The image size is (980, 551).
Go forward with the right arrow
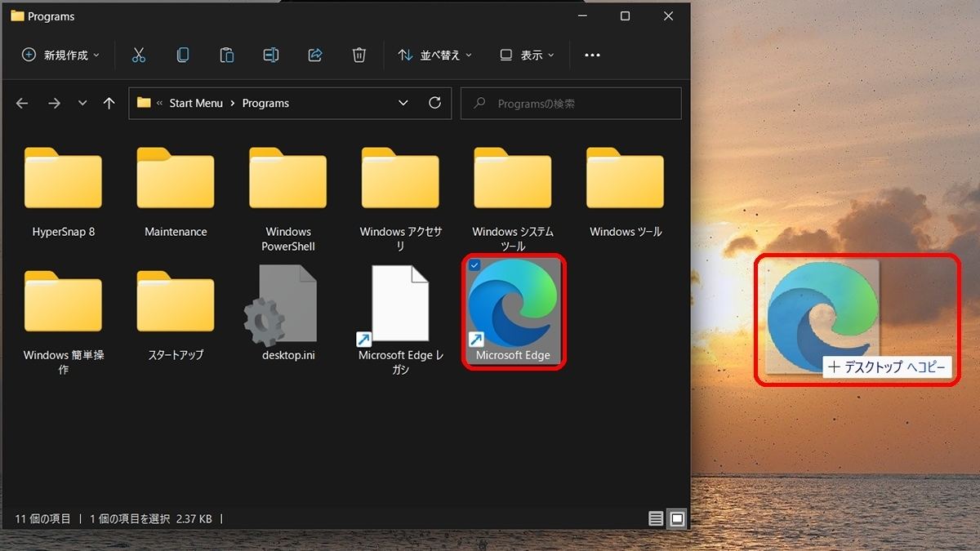(x=54, y=104)
